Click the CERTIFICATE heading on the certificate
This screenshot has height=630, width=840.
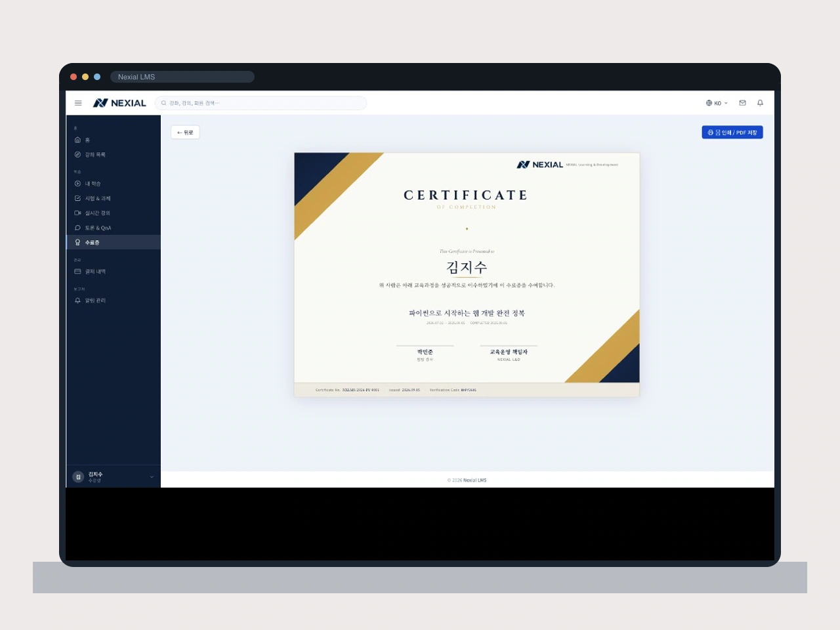466,195
